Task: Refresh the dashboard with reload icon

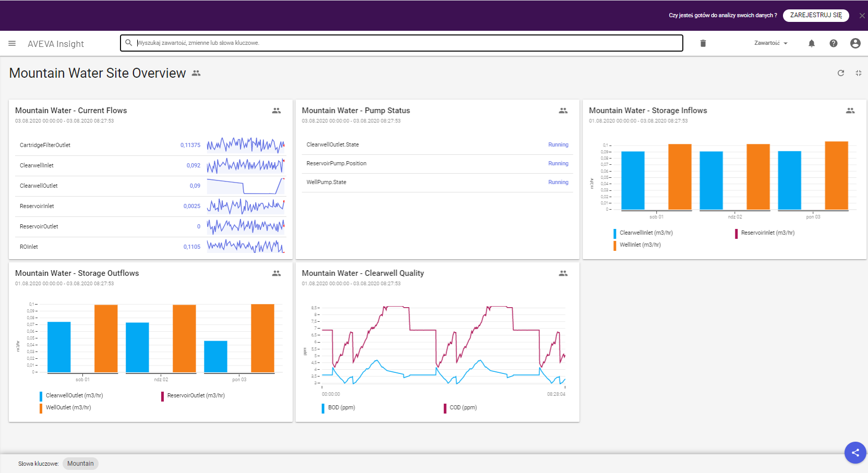Action: tap(841, 73)
